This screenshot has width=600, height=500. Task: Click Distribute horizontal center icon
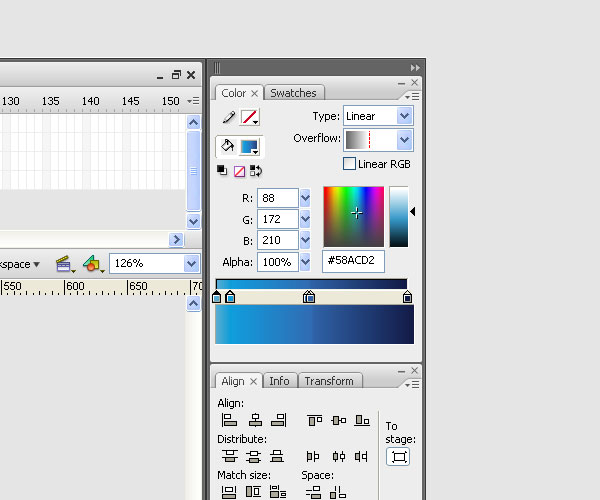[x=339, y=456]
